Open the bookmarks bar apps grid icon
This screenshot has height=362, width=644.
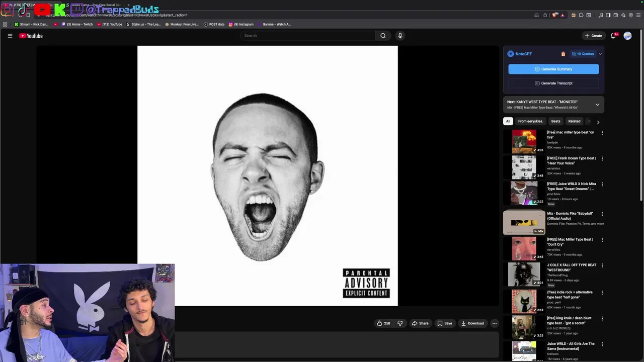[5, 24]
